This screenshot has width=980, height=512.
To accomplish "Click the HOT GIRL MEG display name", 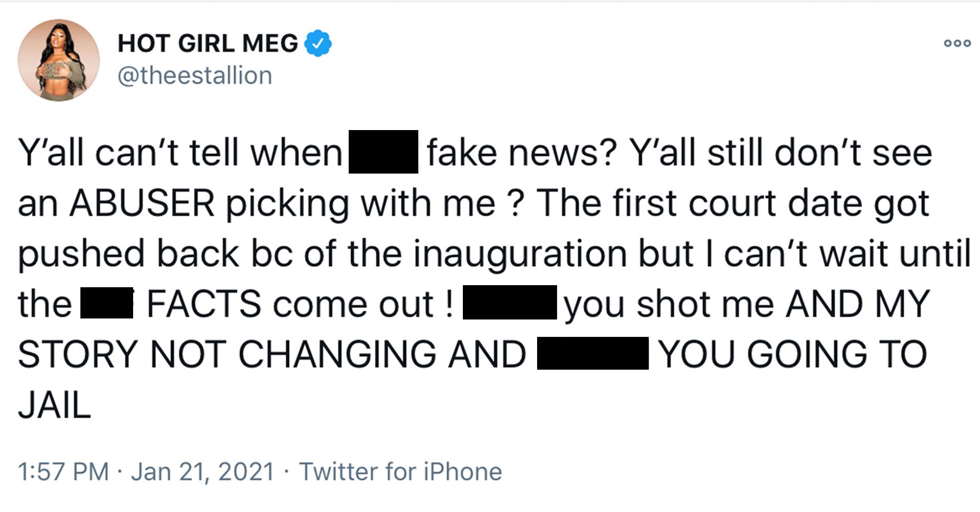I will 208,44.
